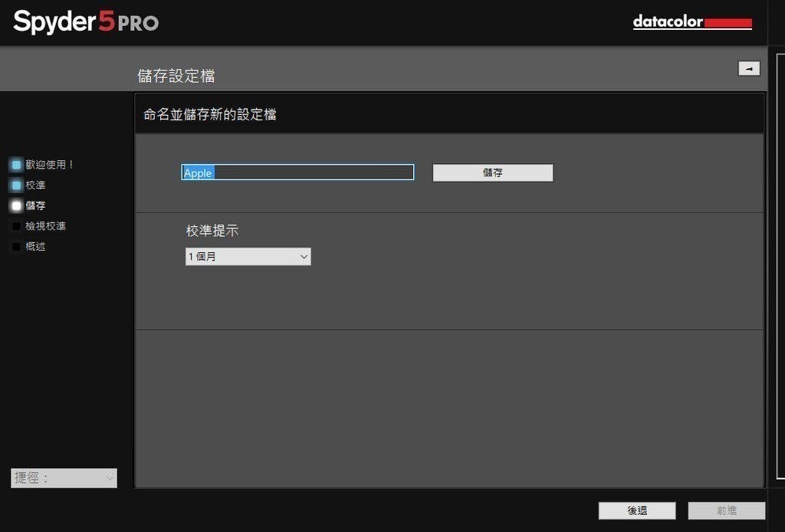This screenshot has height=532, width=785.
Task: Click the 歡迎使用! step indicator circle
Action: coord(15,164)
